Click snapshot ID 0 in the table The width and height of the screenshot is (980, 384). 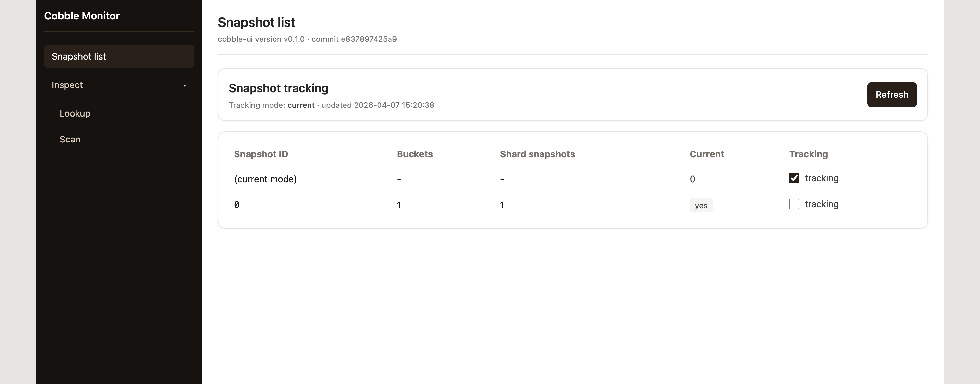pos(237,205)
